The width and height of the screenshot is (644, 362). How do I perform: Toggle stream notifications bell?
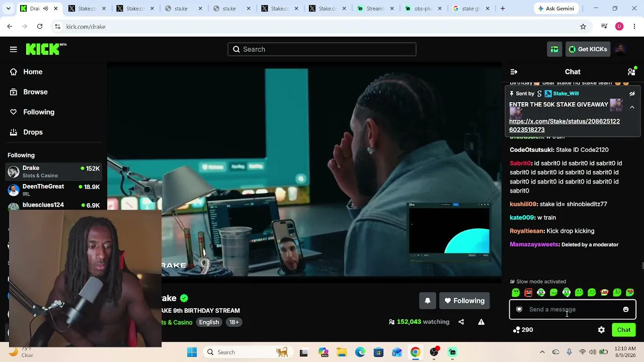(428, 301)
